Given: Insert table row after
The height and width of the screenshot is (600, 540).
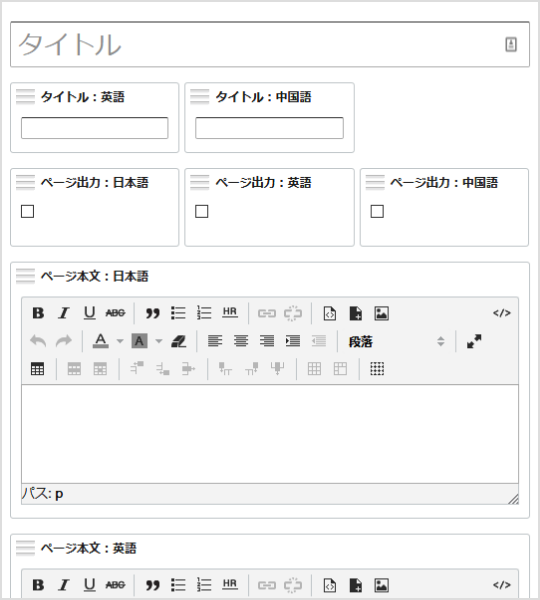Looking at the screenshot, I should click(x=163, y=369).
